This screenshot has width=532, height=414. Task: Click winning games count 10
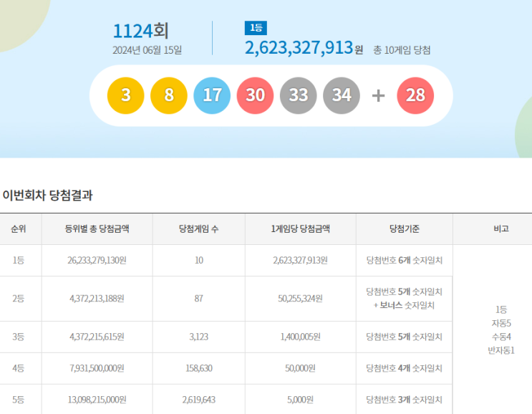click(x=199, y=260)
